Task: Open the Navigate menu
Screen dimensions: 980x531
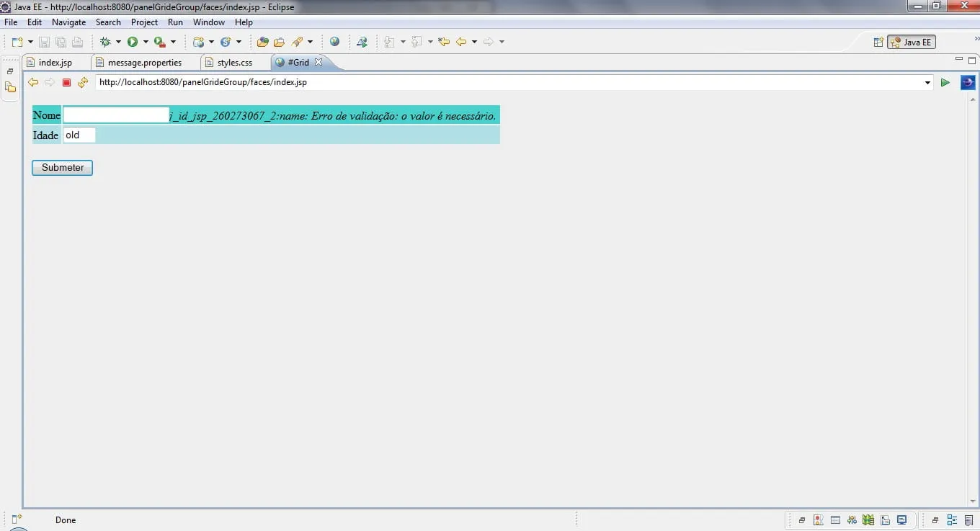Action: [x=69, y=22]
